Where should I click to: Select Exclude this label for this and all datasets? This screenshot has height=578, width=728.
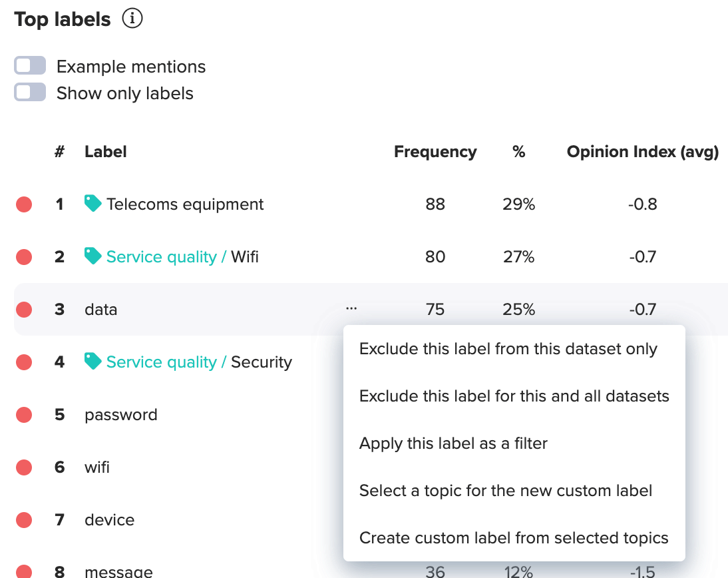pos(514,396)
